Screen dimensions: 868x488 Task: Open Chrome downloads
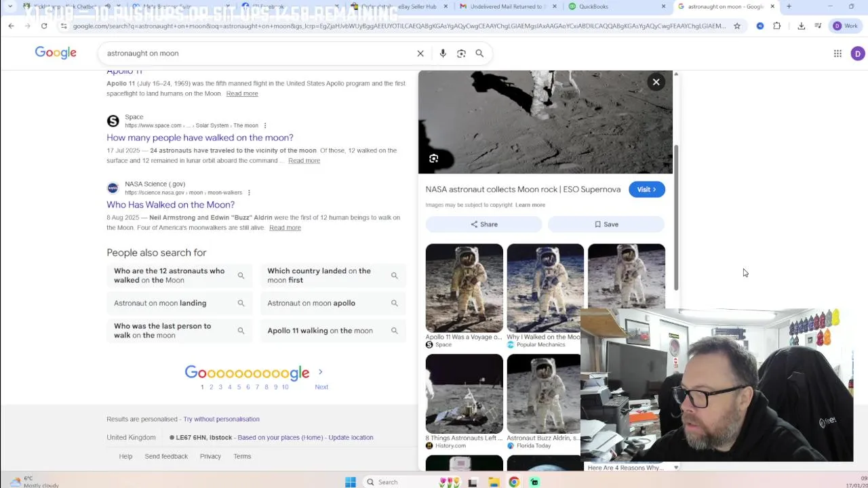point(802,26)
